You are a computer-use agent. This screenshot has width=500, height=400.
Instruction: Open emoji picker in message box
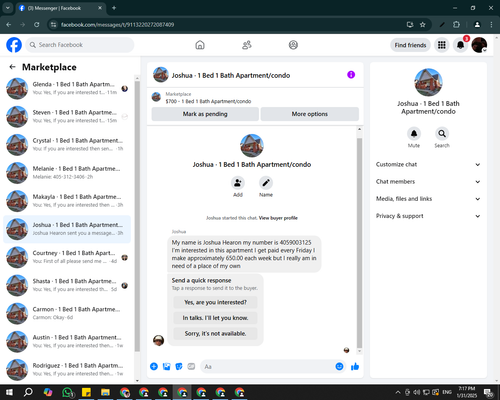pyautogui.click(x=339, y=366)
